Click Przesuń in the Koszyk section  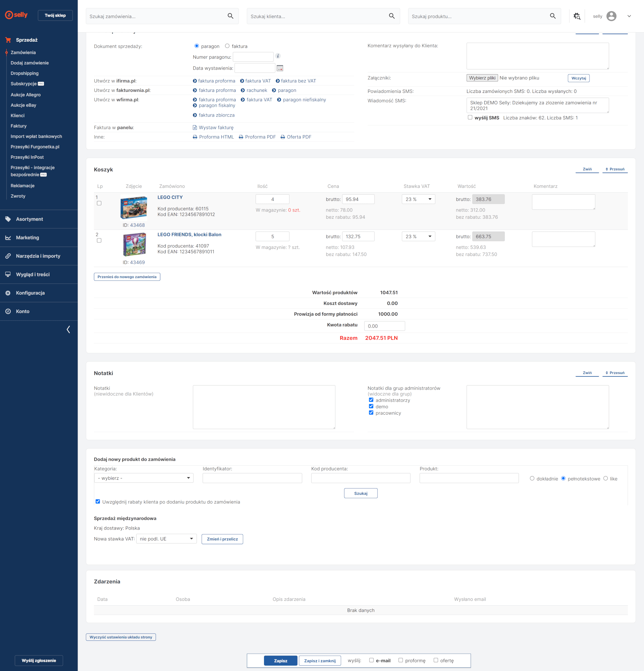click(615, 169)
